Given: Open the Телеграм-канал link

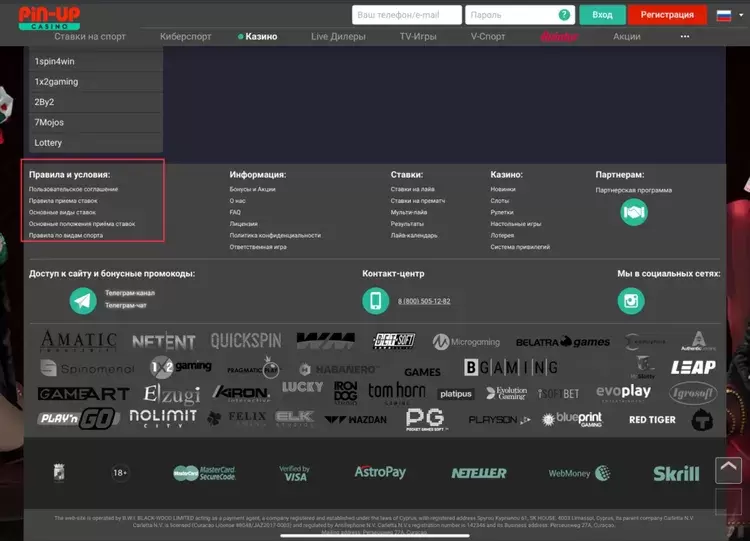Looking at the screenshot, I should (x=130, y=293).
